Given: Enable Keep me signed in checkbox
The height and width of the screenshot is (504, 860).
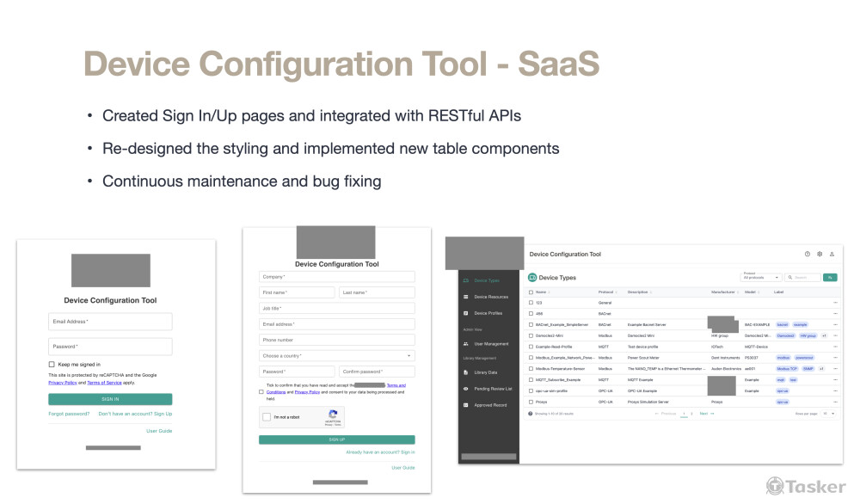Looking at the screenshot, I should [x=52, y=365].
